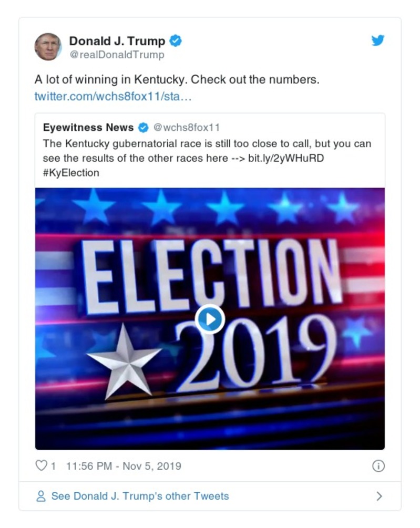Open the @realDonaldTrump handle
Viewport: 420px width, 528px height.
coord(117,55)
